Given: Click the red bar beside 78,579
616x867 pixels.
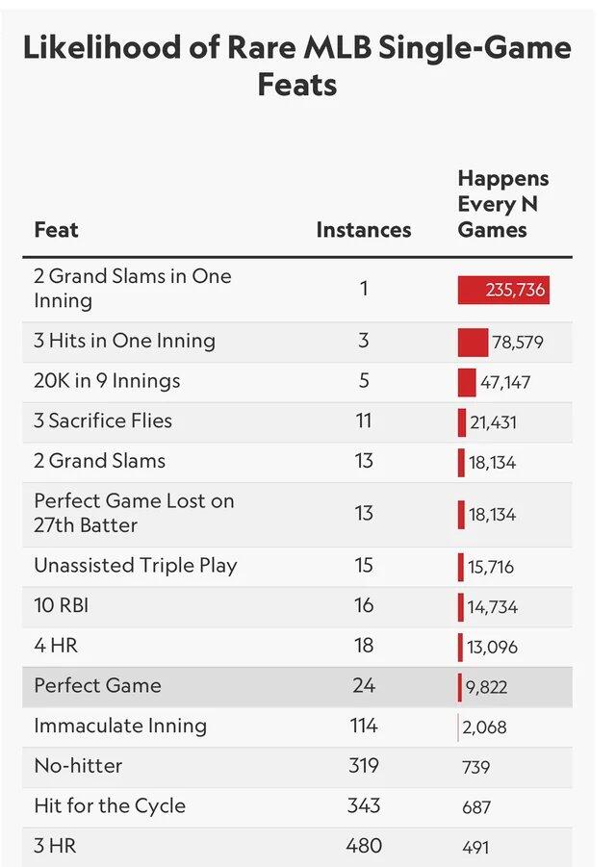Looking at the screenshot, I should tap(474, 343).
